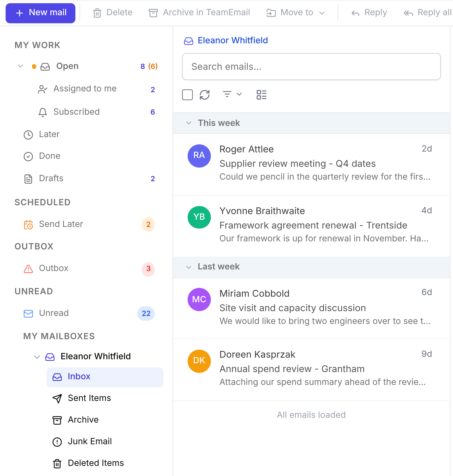This screenshot has height=476, width=453.
Task: Click the DK avatar
Action: (x=199, y=361)
